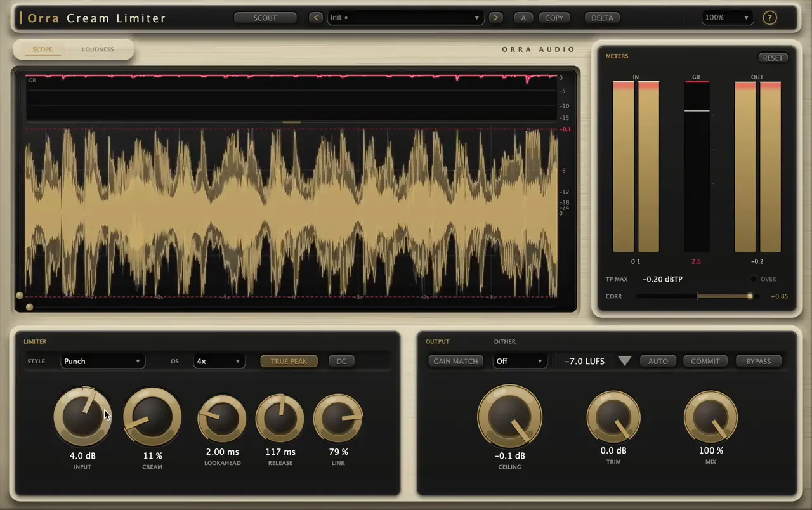The image size is (812, 510).
Task: Toggle the Scout button
Action: [x=265, y=18]
